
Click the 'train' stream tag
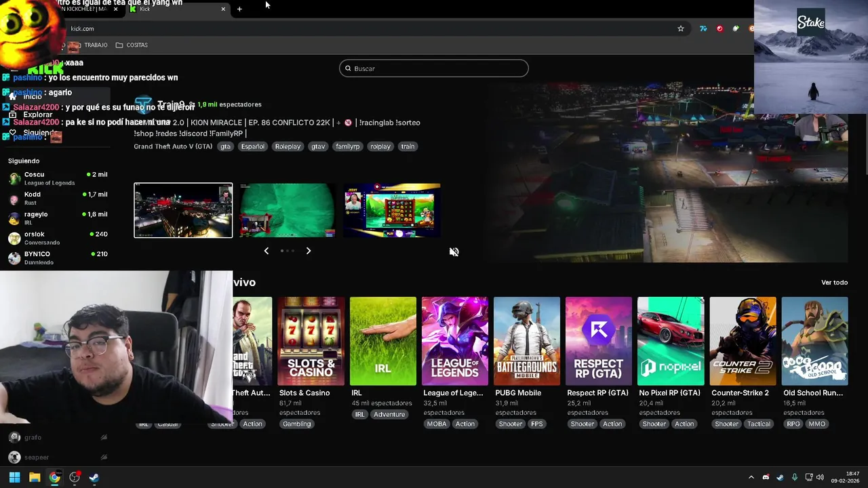tap(408, 146)
